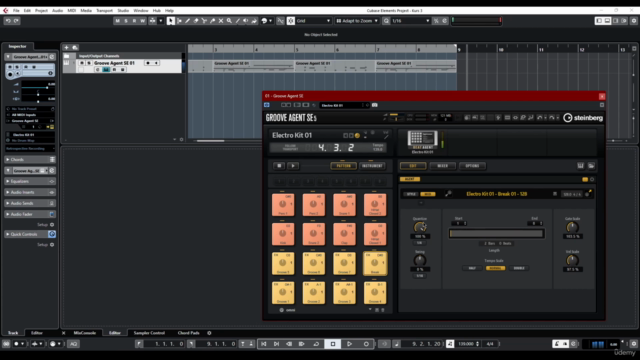Click the magnifier icon beside Electro Kit 01 - Break 01
This screenshot has height=360, width=640.
tap(448, 194)
